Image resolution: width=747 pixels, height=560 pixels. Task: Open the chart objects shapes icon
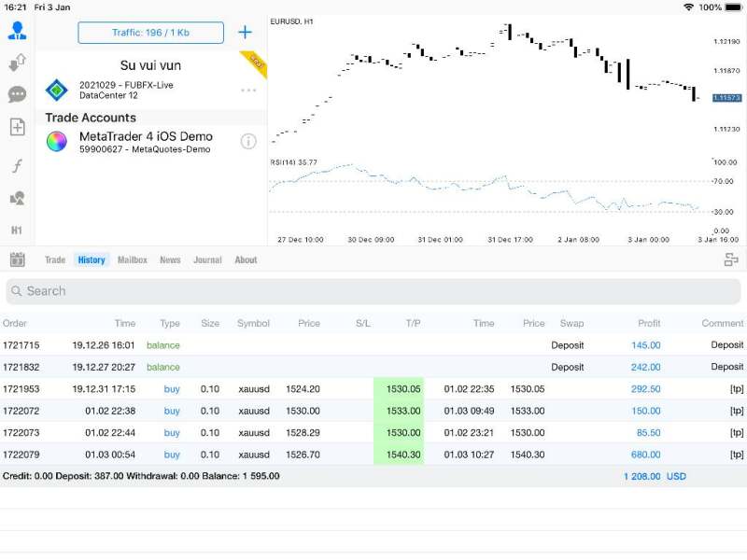pyautogui.click(x=17, y=198)
